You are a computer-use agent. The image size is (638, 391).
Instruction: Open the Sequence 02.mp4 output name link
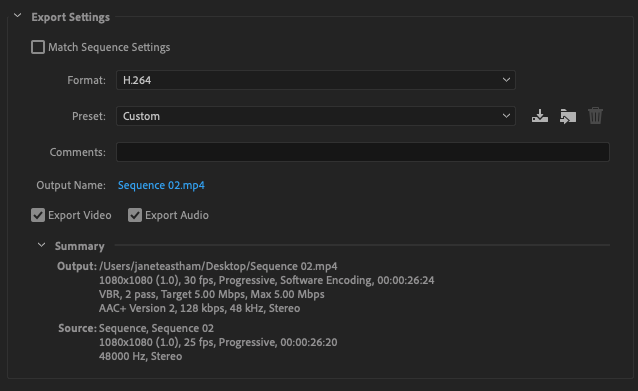(x=161, y=185)
